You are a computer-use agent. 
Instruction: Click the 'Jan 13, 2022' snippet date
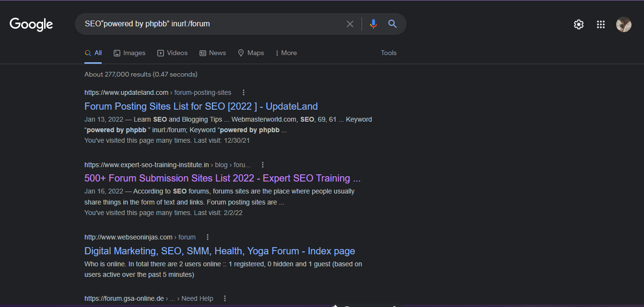[103, 119]
